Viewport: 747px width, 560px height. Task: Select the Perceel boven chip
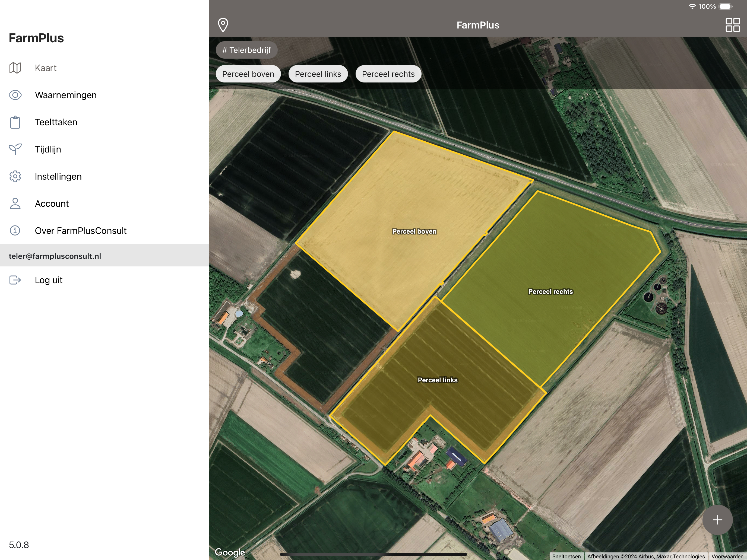tap(248, 74)
